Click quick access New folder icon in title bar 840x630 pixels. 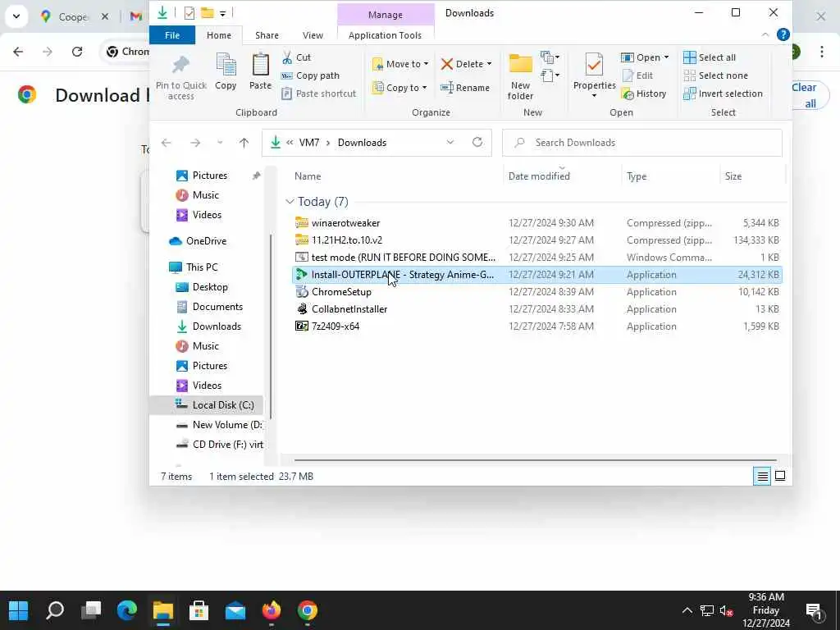pyautogui.click(x=208, y=13)
